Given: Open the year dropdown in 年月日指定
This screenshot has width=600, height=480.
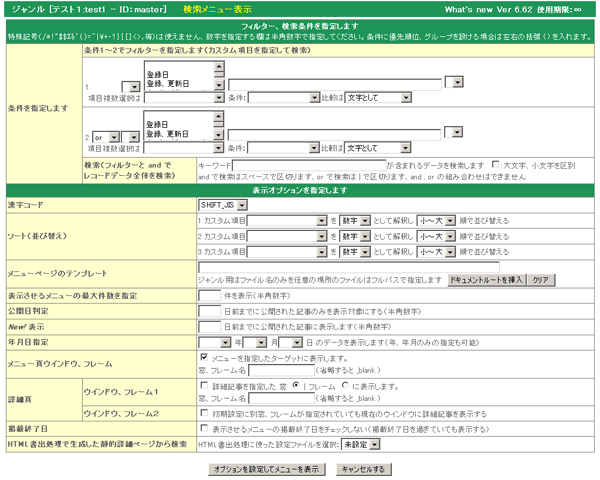Looking at the screenshot, I should point(214,342).
